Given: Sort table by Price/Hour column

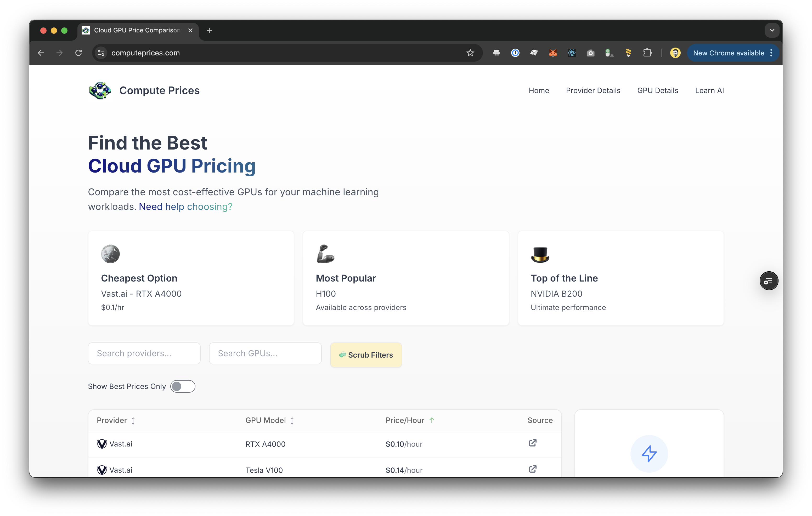Looking at the screenshot, I should pyautogui.click(x=410, y=420).
